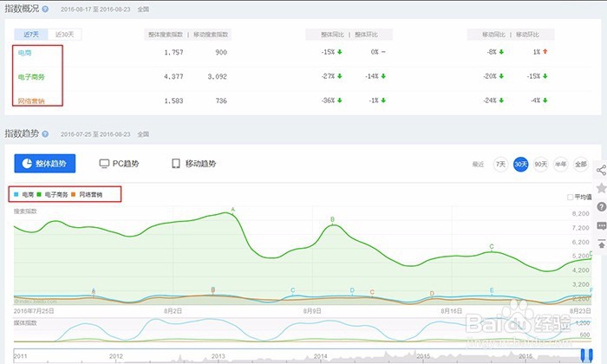Click the favorite star icon in sidebar
Screen dimensions: 607x364
click(x=601, y=188)
